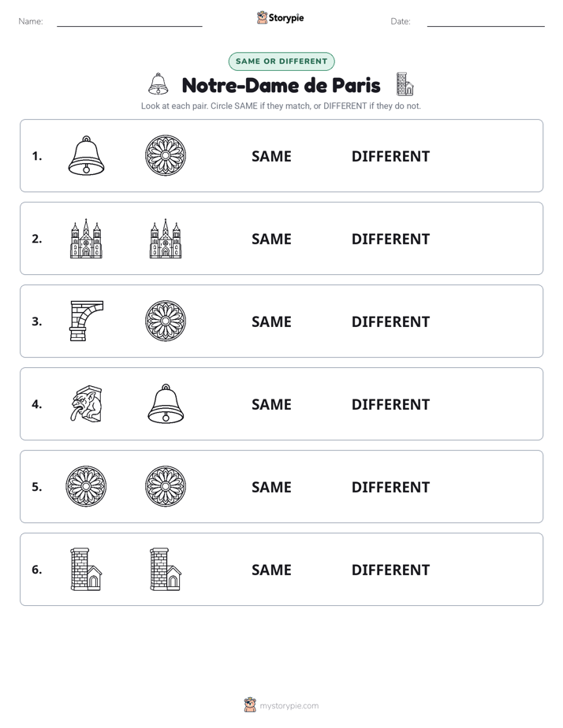Screen dimensions: 563x728
Task: Click the gargoyle icon in row 4
Action: pos(87,403)
